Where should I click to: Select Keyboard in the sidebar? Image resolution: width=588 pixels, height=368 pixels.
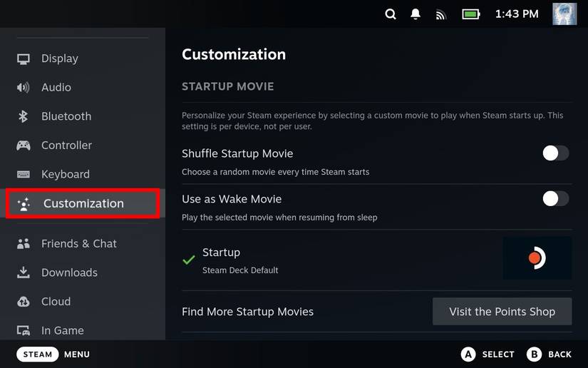pyautogui.click(x=66, y=175)
